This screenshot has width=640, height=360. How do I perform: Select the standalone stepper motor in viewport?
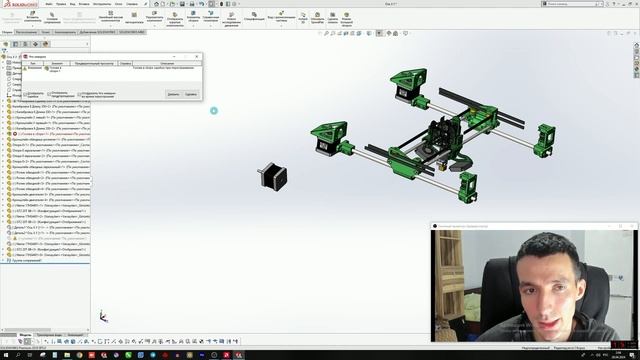click(273, 176)
